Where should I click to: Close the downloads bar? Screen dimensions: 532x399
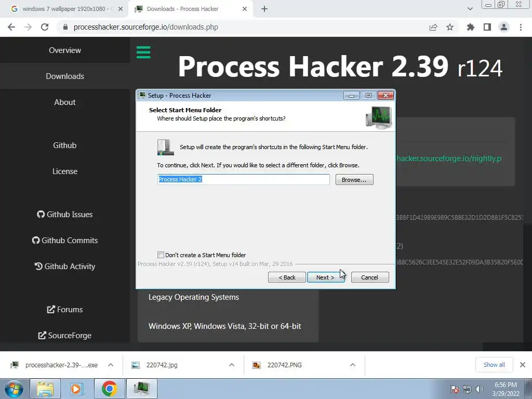523,365
